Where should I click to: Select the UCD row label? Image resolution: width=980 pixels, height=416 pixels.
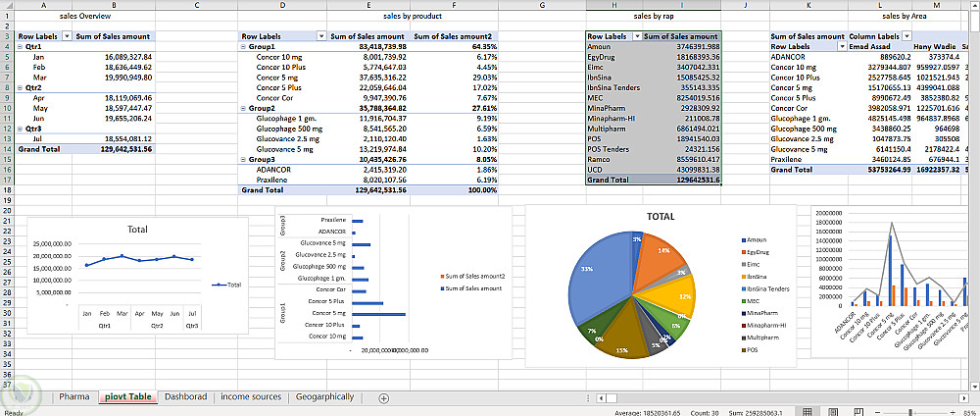614,170
